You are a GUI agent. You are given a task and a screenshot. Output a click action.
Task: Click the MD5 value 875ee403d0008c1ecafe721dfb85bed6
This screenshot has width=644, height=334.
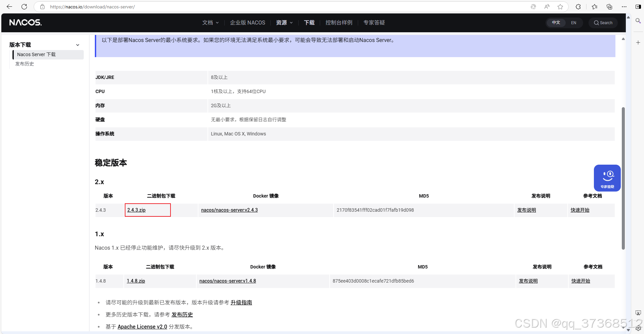click(x=373, y=281)
